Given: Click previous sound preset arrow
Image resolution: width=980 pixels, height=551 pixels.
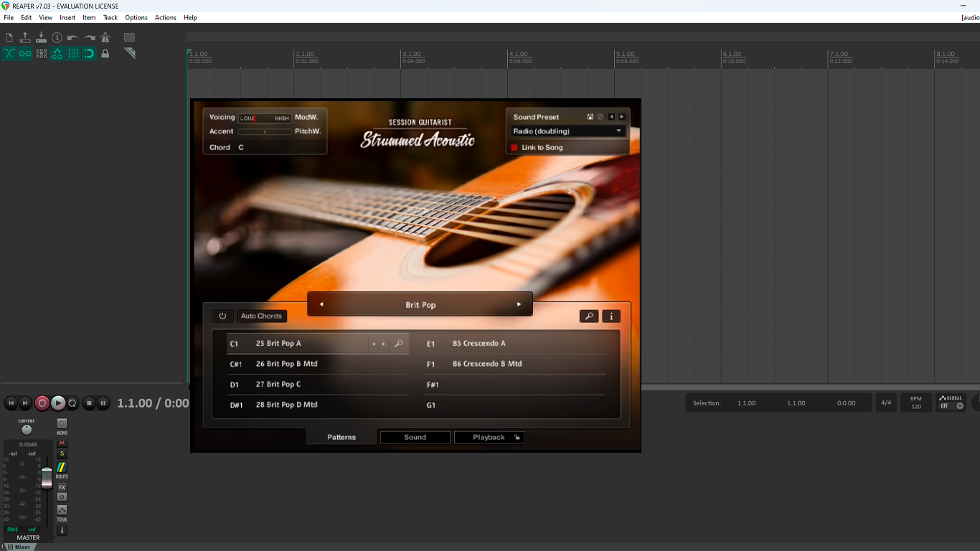Looking at the screenshot, I should pyautogui.click(x=611, y=117).
